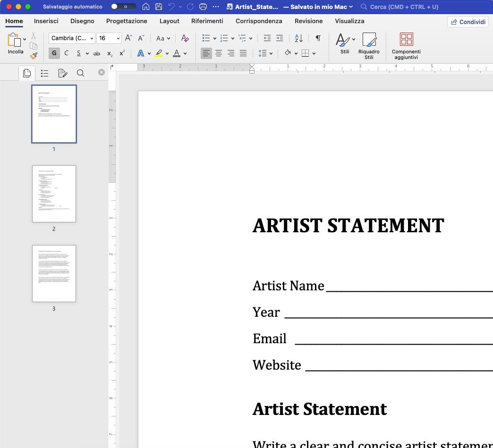Increase paragraph indent

coord(280,38)
